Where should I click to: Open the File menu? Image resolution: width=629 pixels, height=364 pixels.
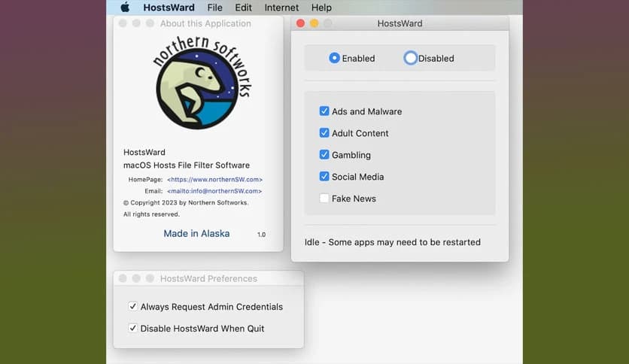click(214, 8)
